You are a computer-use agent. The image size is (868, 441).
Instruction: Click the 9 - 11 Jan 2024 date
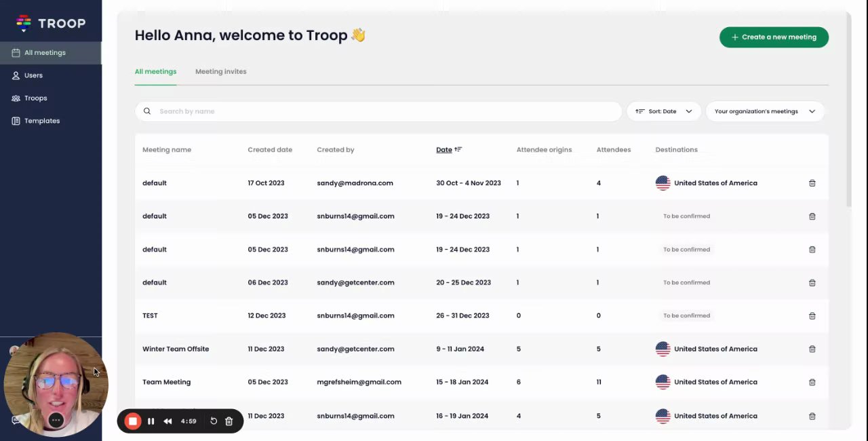point(460,349)
